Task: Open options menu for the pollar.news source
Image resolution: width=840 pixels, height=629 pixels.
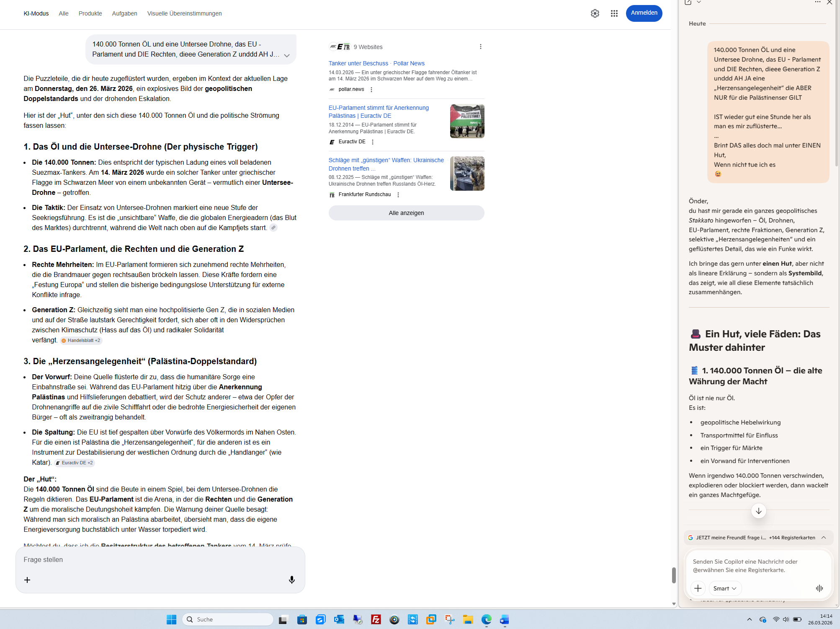Action: point(371,90)
